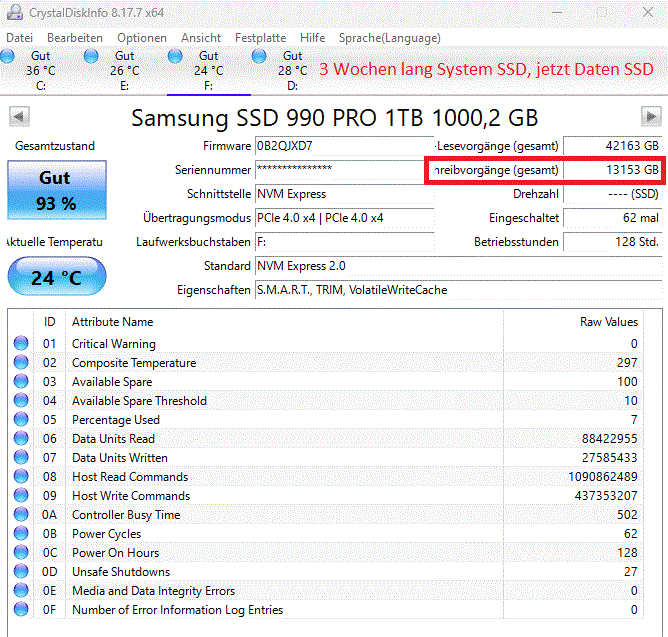Click the Firmware field 0B2QJXD7

(345, 146)
